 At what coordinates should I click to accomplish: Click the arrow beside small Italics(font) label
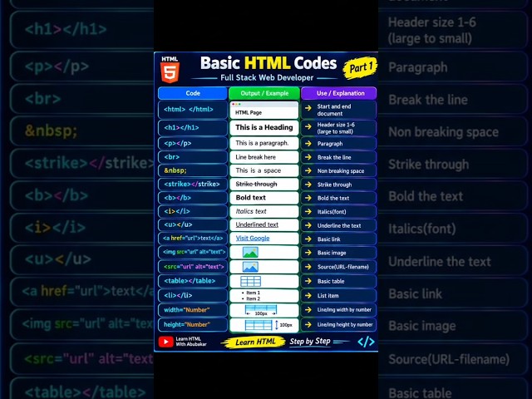click(308, 211)
